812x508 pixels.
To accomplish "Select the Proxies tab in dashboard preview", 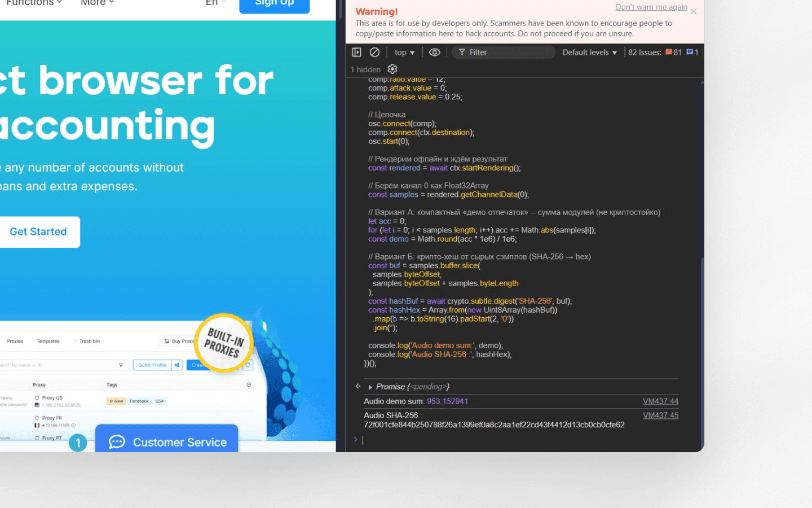I will 15,341.
